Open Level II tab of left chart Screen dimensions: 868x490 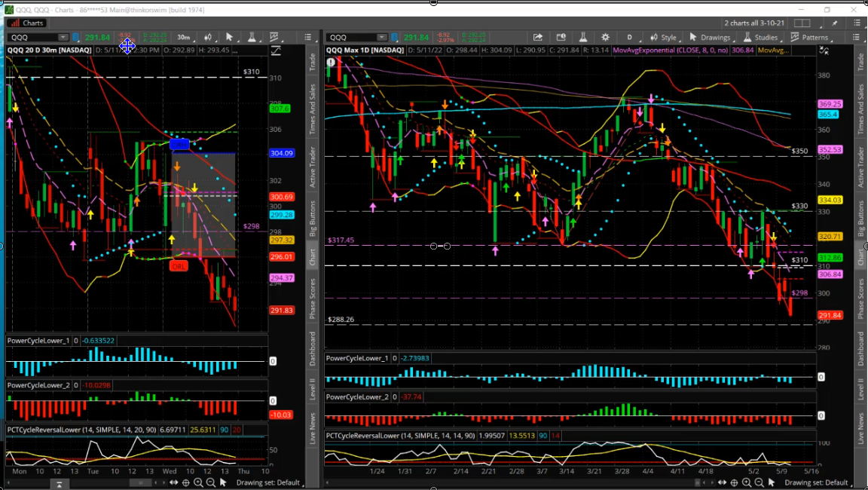[x=312, y=389]
